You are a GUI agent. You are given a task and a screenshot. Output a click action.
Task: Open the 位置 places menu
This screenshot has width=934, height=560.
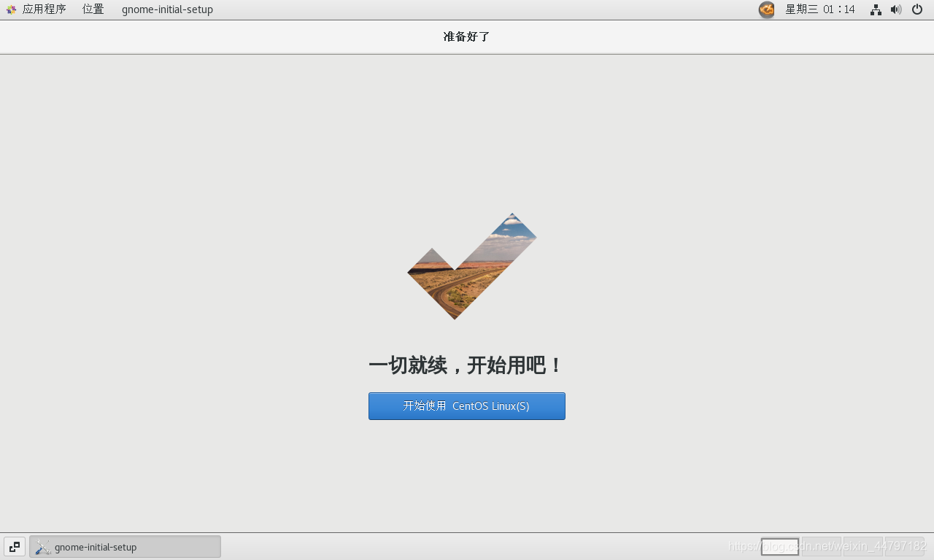point(93,9)
